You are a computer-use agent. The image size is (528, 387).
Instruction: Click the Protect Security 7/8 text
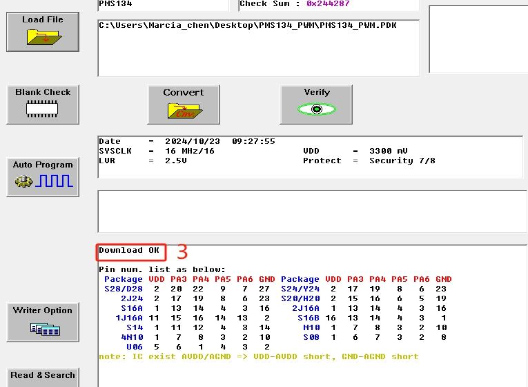(x=369, y=161)
